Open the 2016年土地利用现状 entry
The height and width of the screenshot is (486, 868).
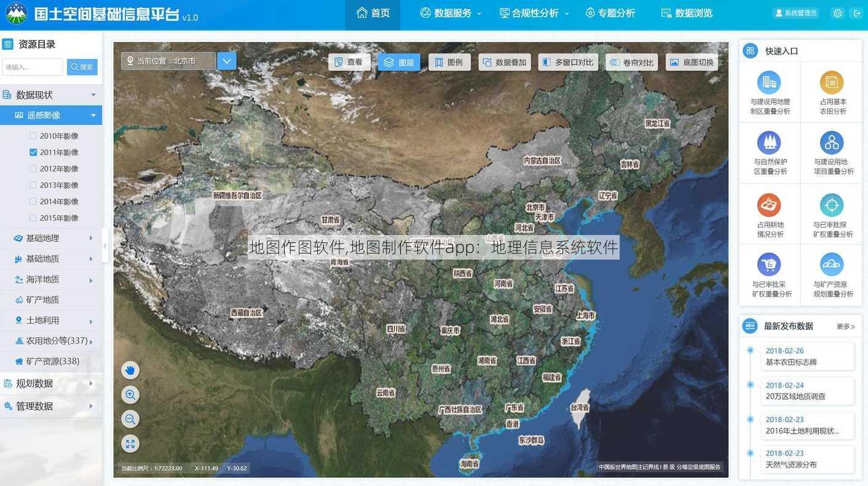pos(809,426)
